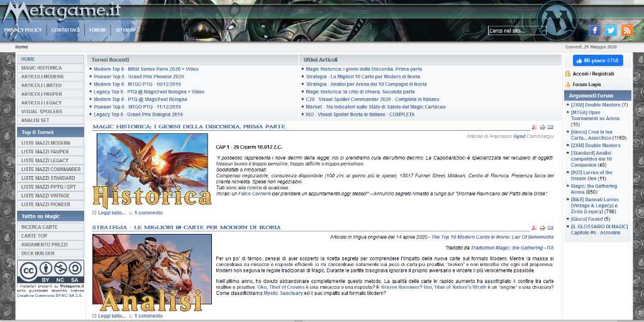Print the Strategia Ikoria article

point(542,228)
